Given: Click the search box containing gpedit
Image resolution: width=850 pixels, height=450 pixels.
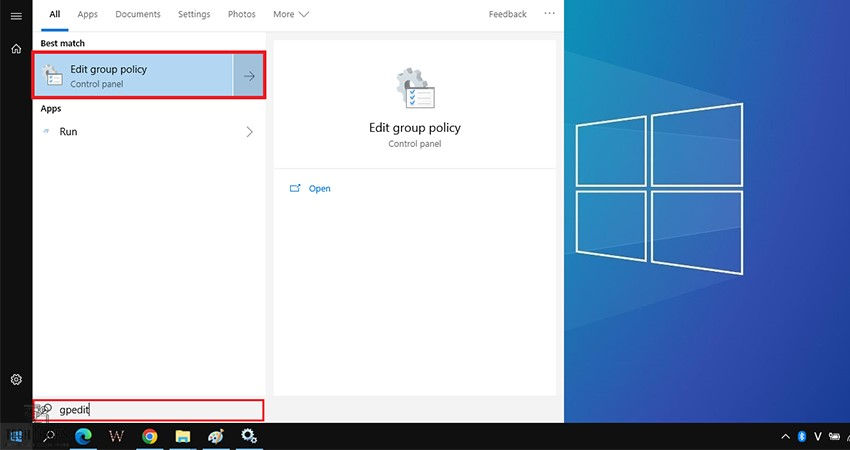Looking at the screenshot, I should [x=149, y=410].
